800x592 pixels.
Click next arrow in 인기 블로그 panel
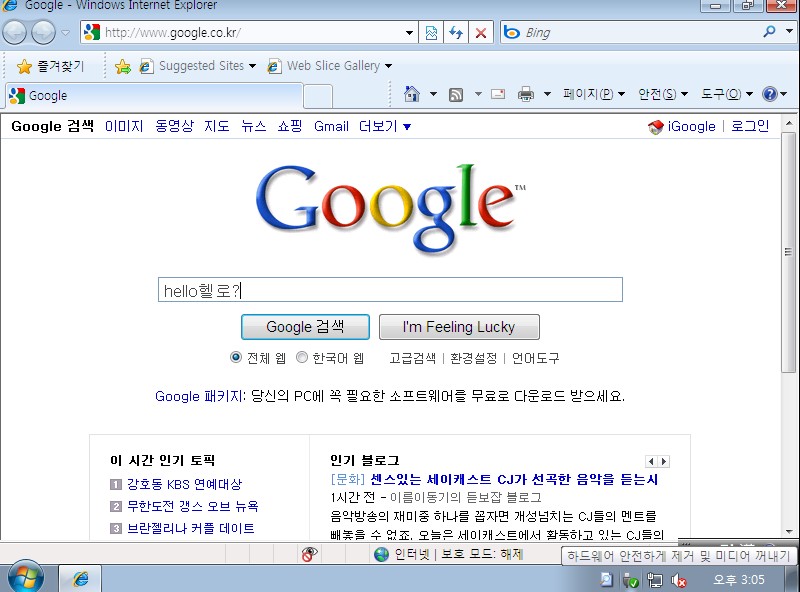(x=663, y=461)
